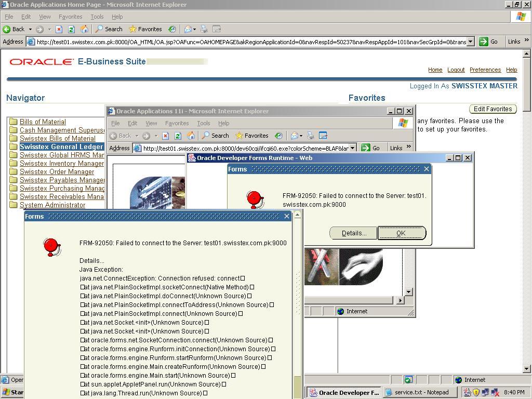The width and height of the screenshot is (532, 399).
Task: Click Refresh icon in main browser toolbar
Action: click(x=72, y=29)
